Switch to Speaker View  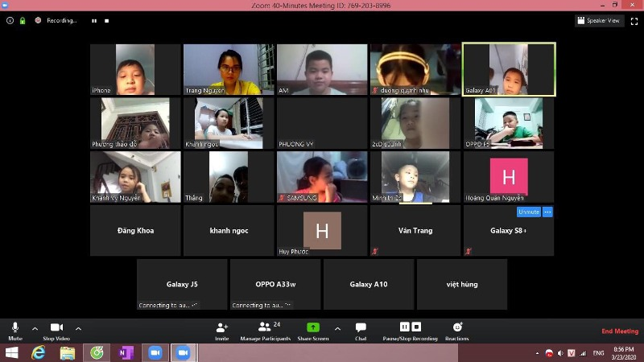pos(600,20)
